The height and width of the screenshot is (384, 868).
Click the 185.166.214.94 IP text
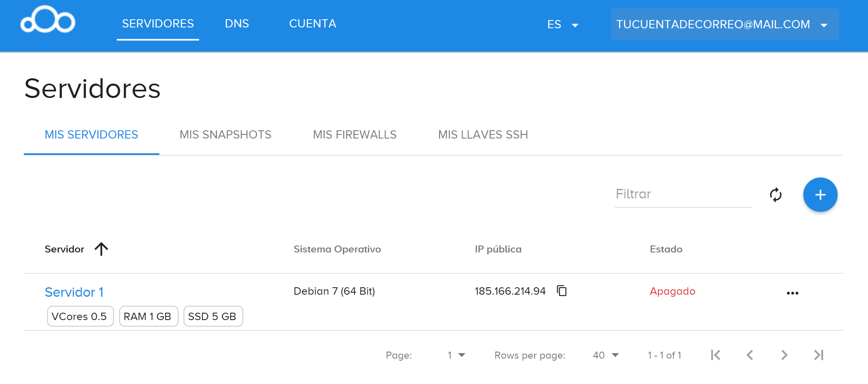click(510, 291)
